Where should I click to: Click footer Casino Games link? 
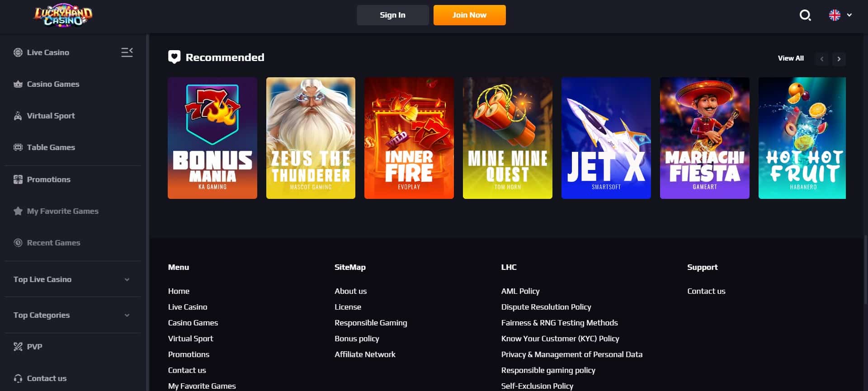pos(193,323)
